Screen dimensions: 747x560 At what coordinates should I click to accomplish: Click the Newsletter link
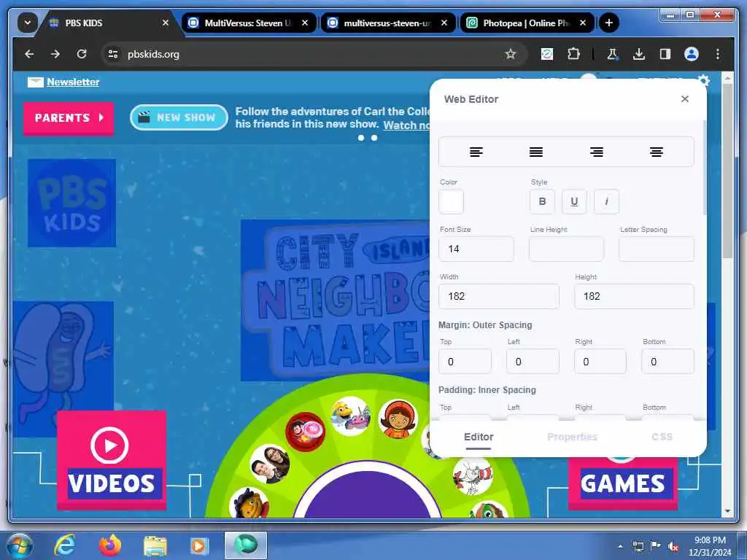(73, 82)
